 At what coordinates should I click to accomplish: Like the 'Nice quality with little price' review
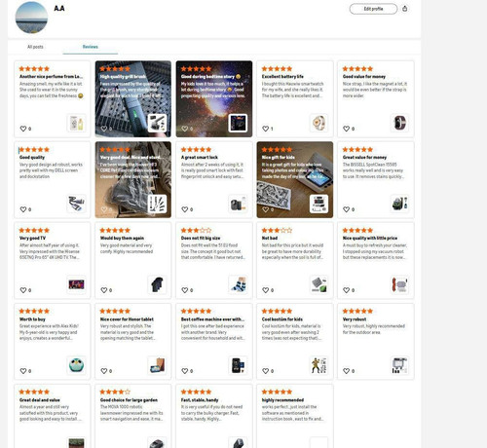pyautogui.click(x=347, y=290)
